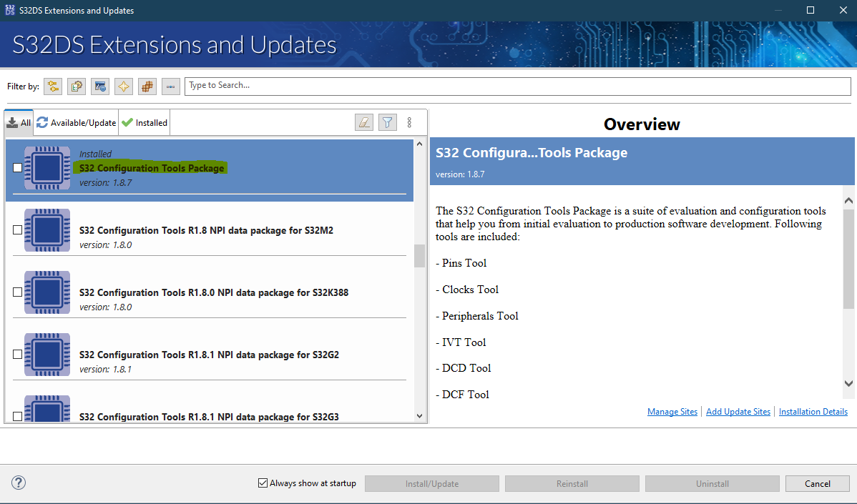This screenshot has width=857, height=504.
Task: Click the funnel filter icon above the package list
Action: (x=387, y=122)
